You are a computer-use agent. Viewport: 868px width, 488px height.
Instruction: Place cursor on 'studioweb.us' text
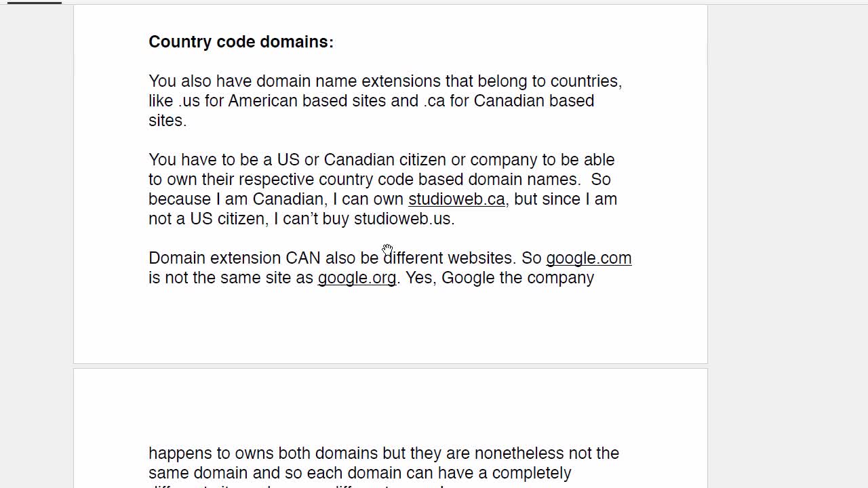coord(402,219)
